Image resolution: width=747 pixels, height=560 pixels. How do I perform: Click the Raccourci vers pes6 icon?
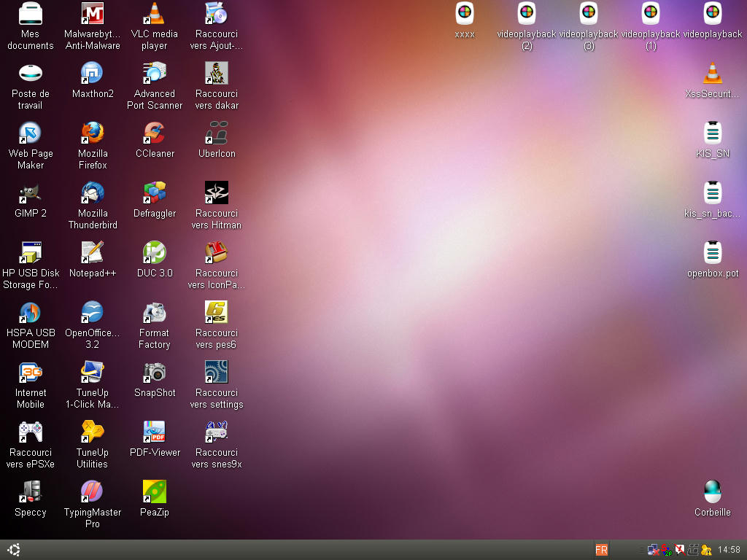tap(216, 312)
